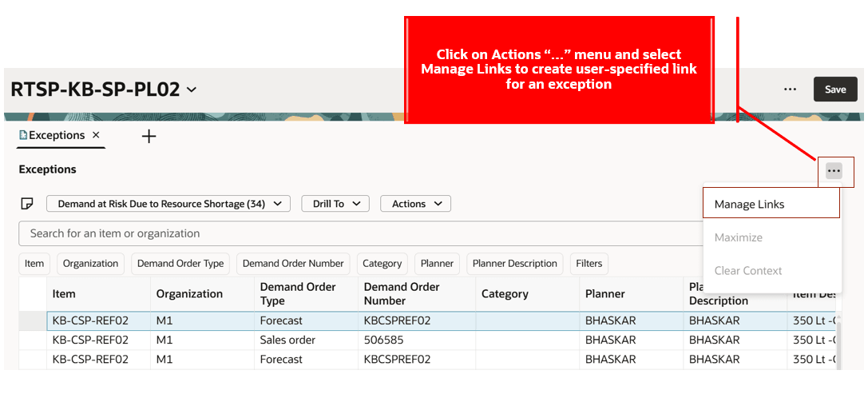The width and height of the screenshot is (868, 410).
Task: Add a new tab with the plus icon
Action: point(149,137)
